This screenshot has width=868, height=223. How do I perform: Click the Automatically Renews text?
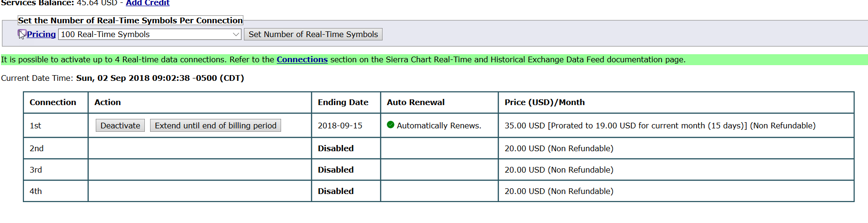[439, 126]
